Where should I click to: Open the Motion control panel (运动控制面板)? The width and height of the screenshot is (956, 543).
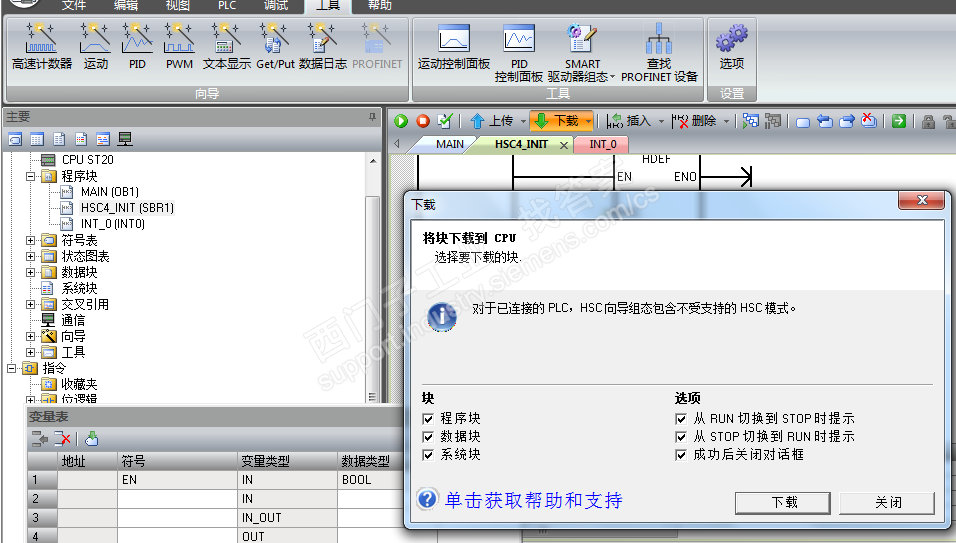coord(454,46)
